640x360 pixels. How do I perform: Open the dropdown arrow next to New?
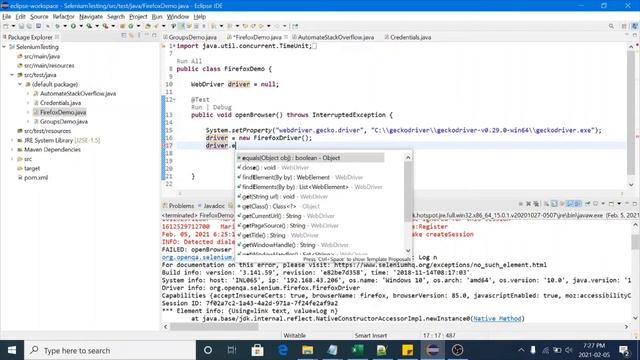tap(13, 26)
